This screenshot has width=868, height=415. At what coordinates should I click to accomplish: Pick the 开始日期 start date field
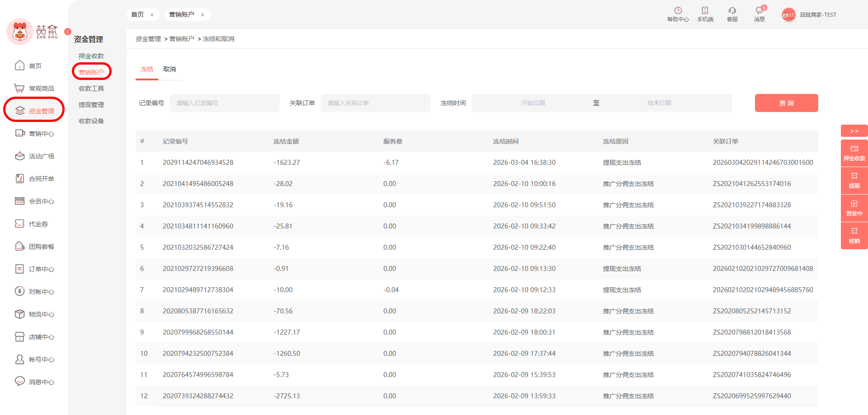(x=533, y=103)
